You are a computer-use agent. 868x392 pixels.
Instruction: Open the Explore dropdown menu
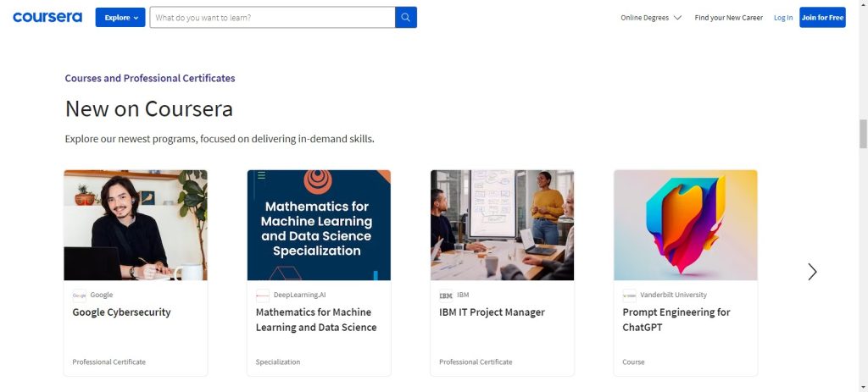pos(120,17)
